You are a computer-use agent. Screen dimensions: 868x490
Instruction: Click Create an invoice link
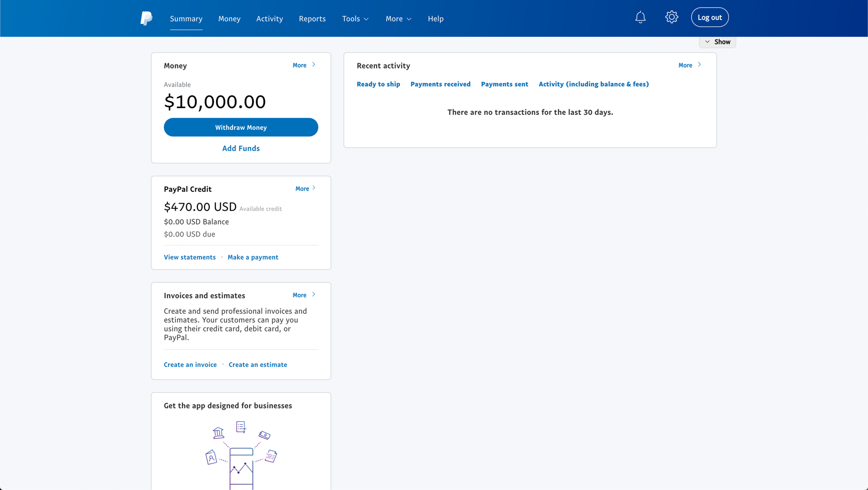click(190, 364)
